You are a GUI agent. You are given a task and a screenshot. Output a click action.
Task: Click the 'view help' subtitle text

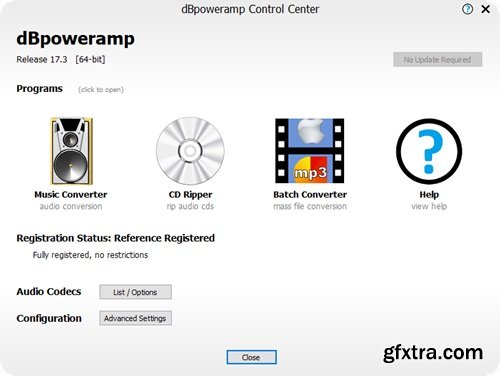(429, 206)
